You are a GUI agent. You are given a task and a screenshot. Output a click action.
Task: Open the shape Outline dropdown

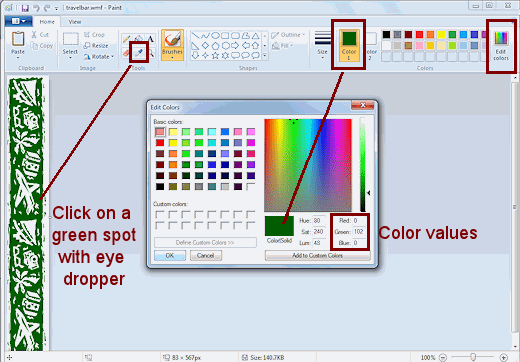pyautogui.click(x=288, y=35)
